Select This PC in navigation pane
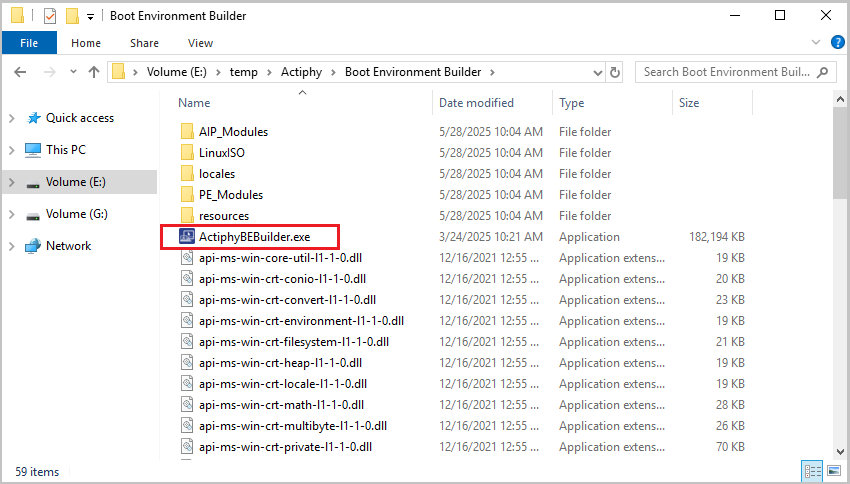This screenshot has height=484, width=850. [66, 150]
